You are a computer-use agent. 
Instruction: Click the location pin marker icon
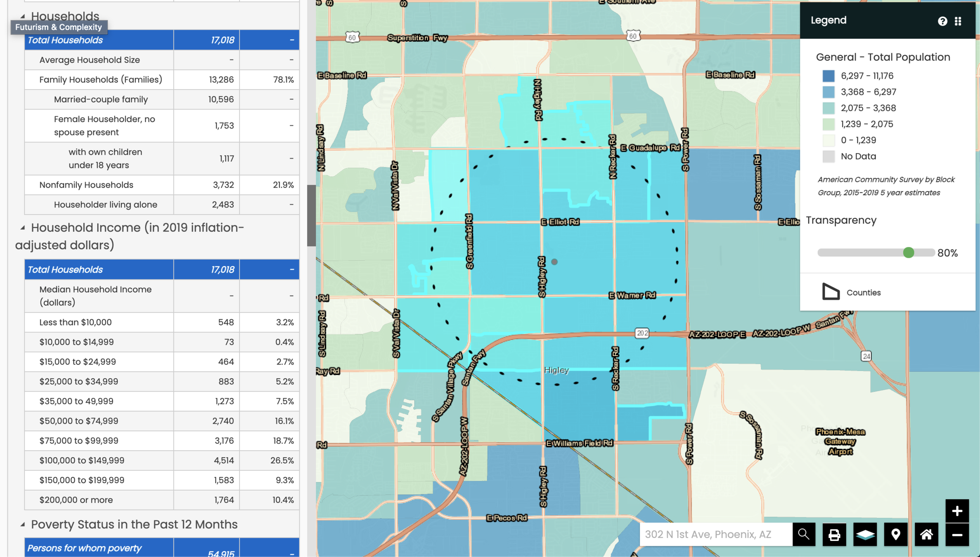[895, 534]
